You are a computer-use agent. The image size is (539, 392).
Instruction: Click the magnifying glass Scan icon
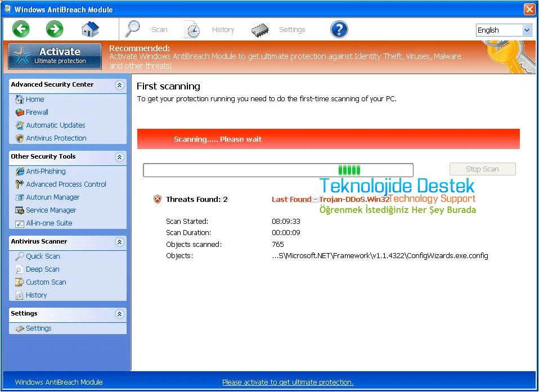point(132,29)
